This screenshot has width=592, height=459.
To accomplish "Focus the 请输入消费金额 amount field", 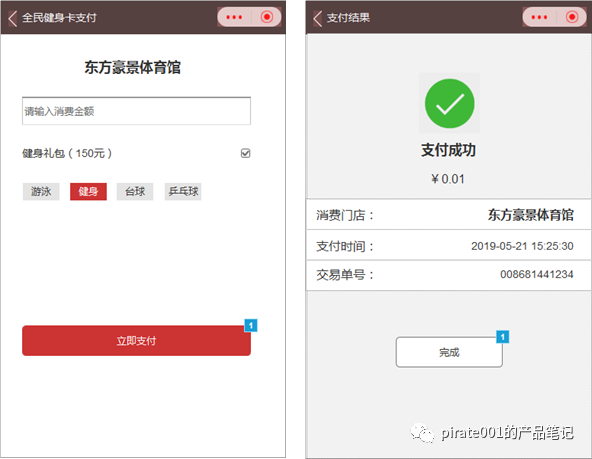I will 136,111.
